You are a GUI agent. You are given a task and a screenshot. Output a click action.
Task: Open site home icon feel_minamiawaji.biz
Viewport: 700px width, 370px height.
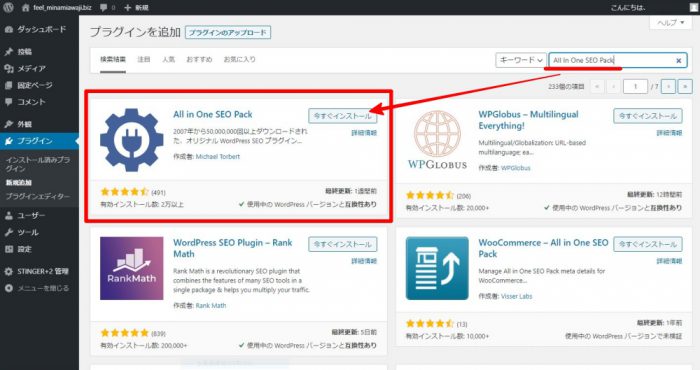pos(25,8)
